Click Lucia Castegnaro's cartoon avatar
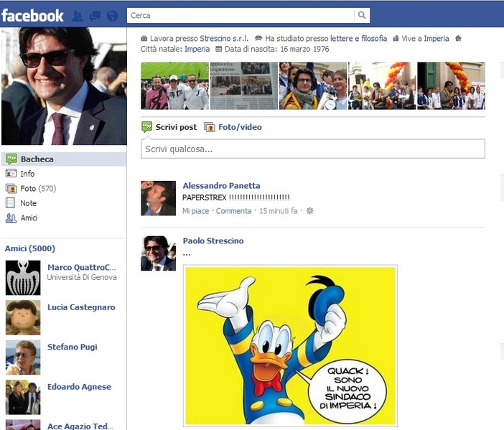504x430 pixels. [23, 317]
